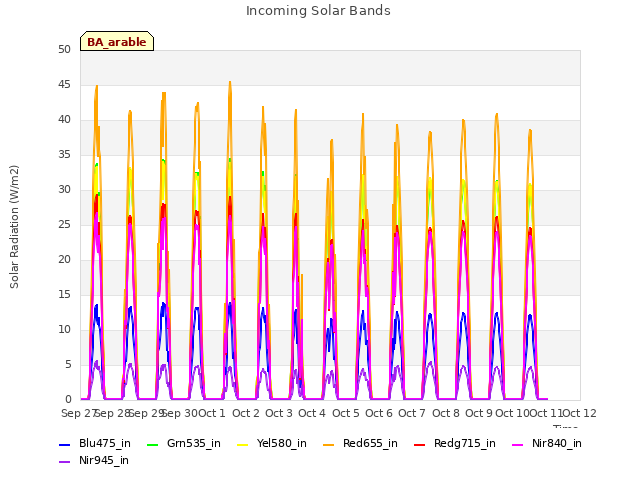Viewport: 640px width, 480px height.
Task: Click the Redg715_in red legend swatch
Action: [420, 444]
